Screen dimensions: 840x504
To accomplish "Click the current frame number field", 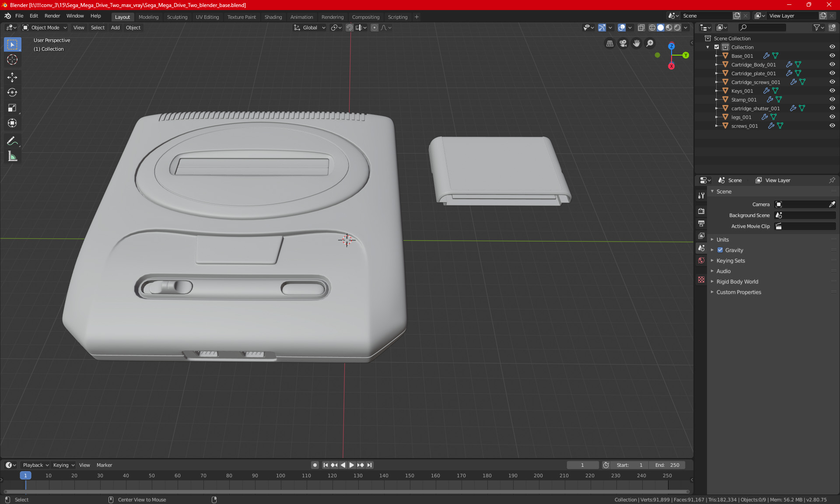I will [x=582, y=465].
